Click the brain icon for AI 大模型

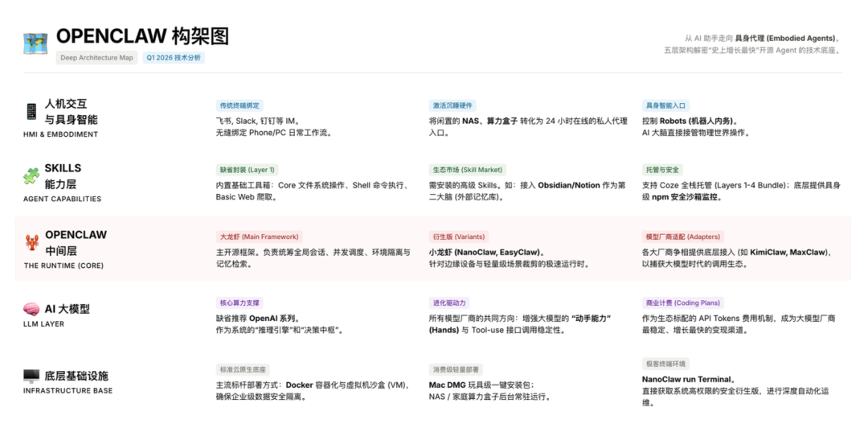coord(31,309)
